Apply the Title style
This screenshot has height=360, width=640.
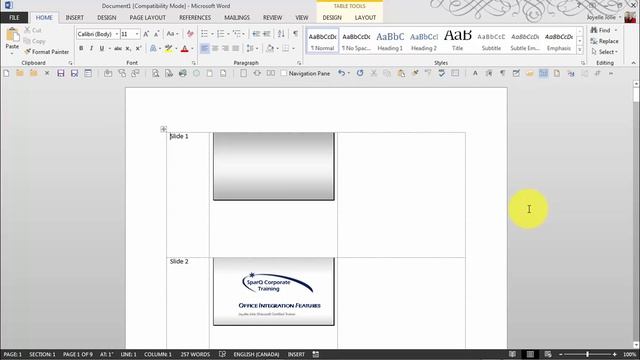click(x=458, y=41)
